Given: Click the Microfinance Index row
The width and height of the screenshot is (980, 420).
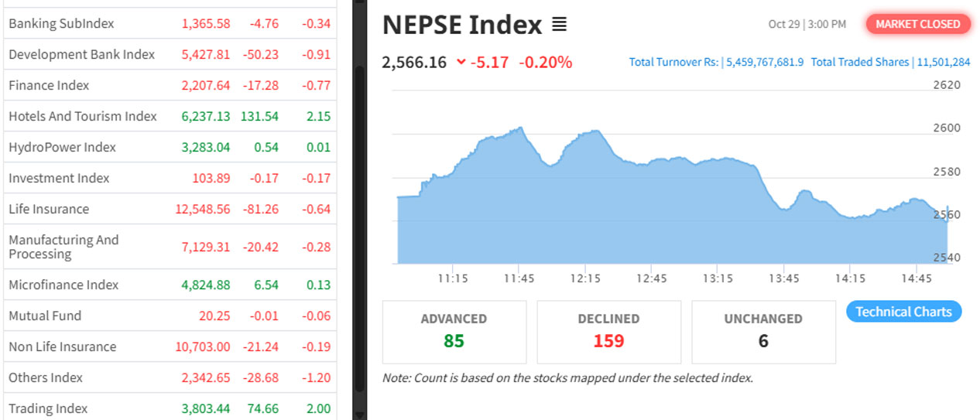Looking at the screenshot, I should (x=63, y=285).
